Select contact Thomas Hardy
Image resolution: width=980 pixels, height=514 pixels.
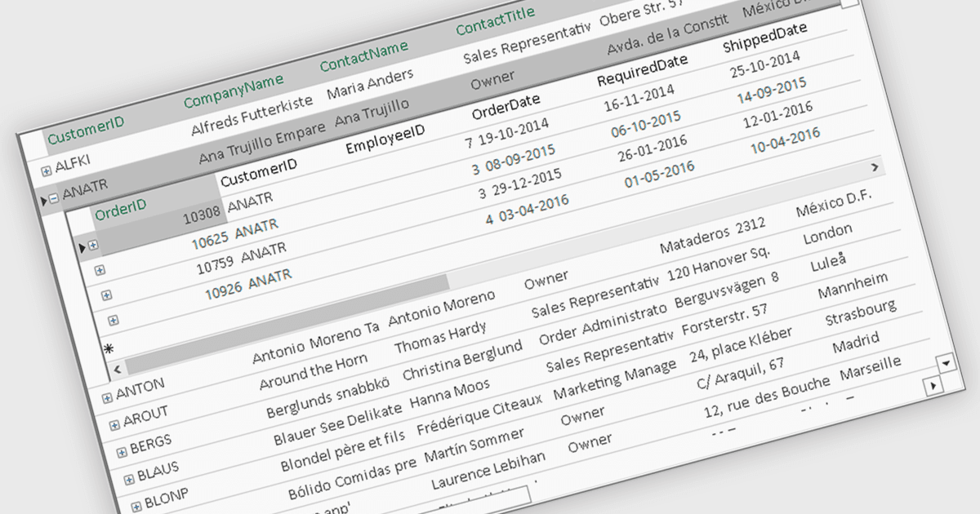[440, 338]
